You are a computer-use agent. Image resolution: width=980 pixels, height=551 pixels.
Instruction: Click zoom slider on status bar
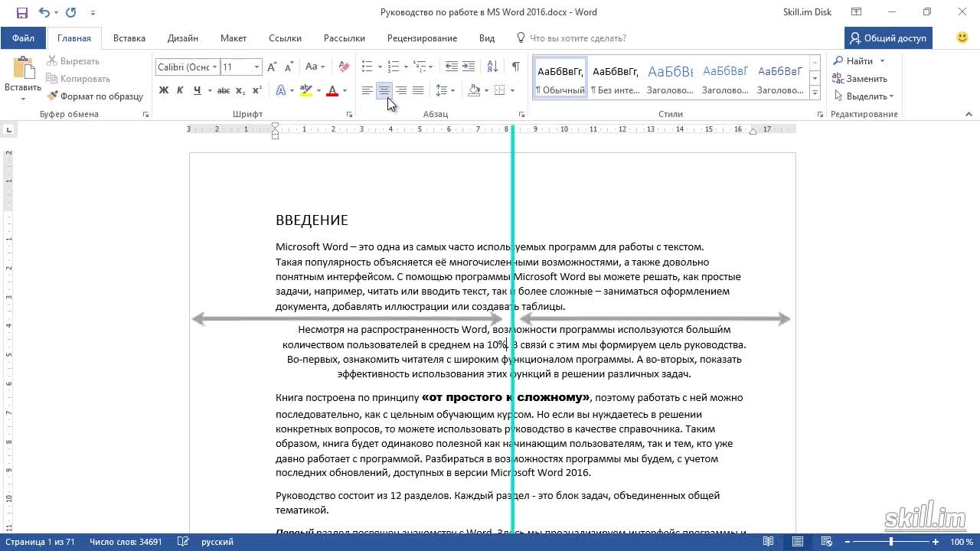[891, 542]
